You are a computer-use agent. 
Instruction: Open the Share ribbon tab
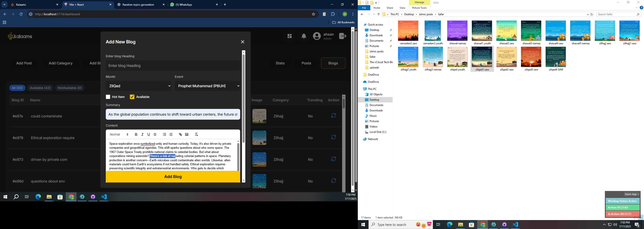pos(390,8)
